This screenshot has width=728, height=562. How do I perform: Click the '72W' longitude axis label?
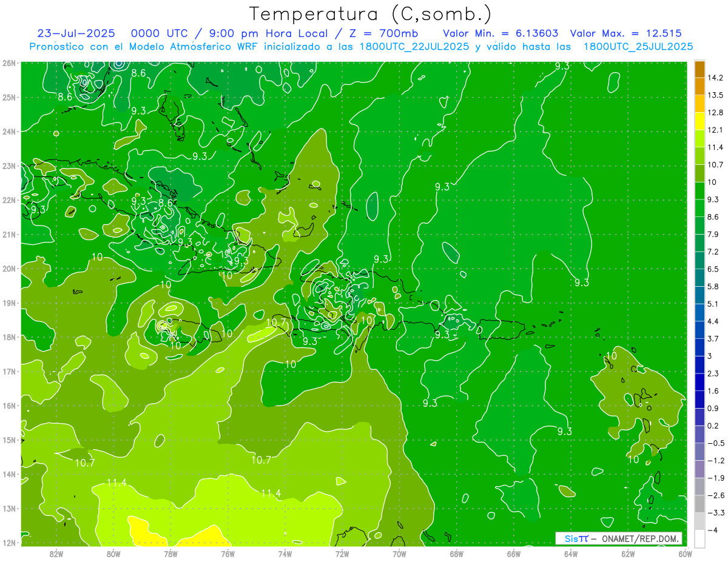[x=342, y=554]
